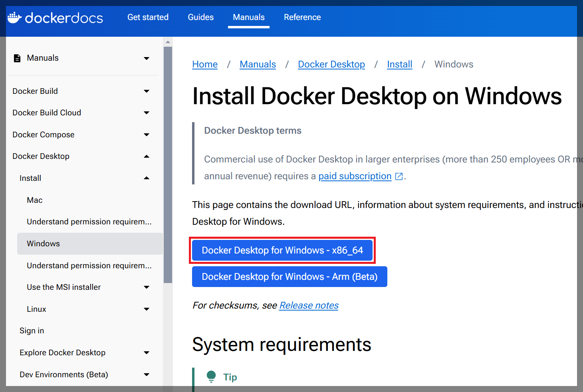The height and width of the screenshot is (392, 583).
Task: Open Dev Environments (Beta) sidebar item
Action: 64,374
